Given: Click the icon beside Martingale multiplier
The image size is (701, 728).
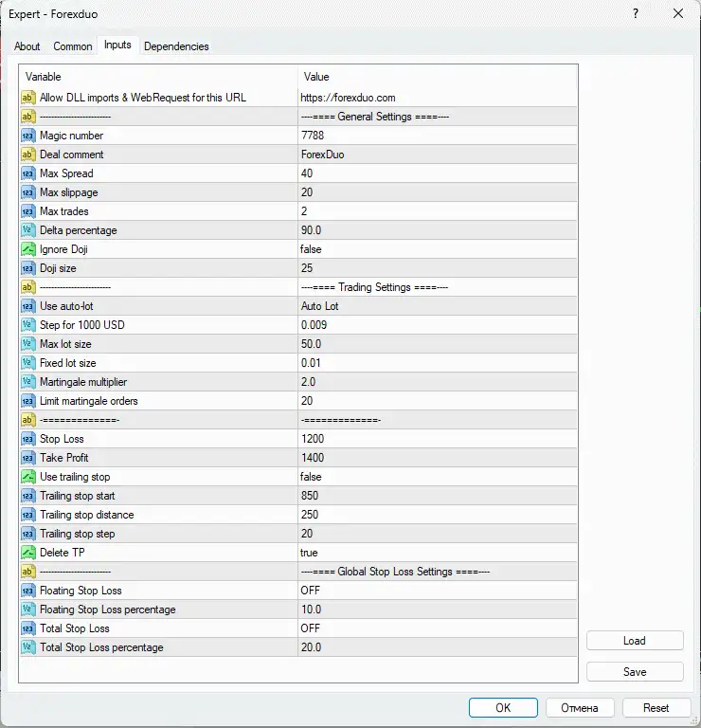Looking at the screenshot, I should [27, 382].
